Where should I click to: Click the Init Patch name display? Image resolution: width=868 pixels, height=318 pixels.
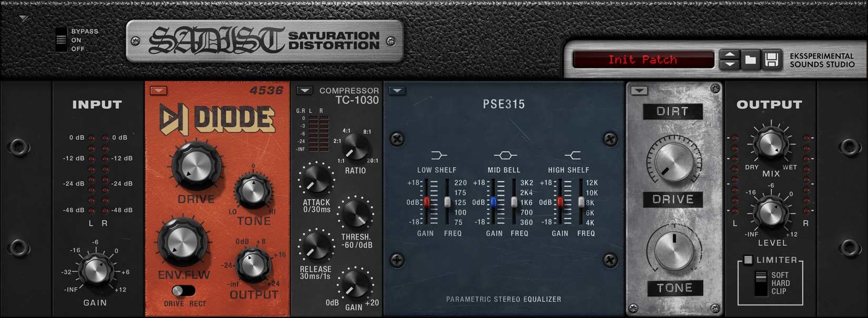coord(643,59)
